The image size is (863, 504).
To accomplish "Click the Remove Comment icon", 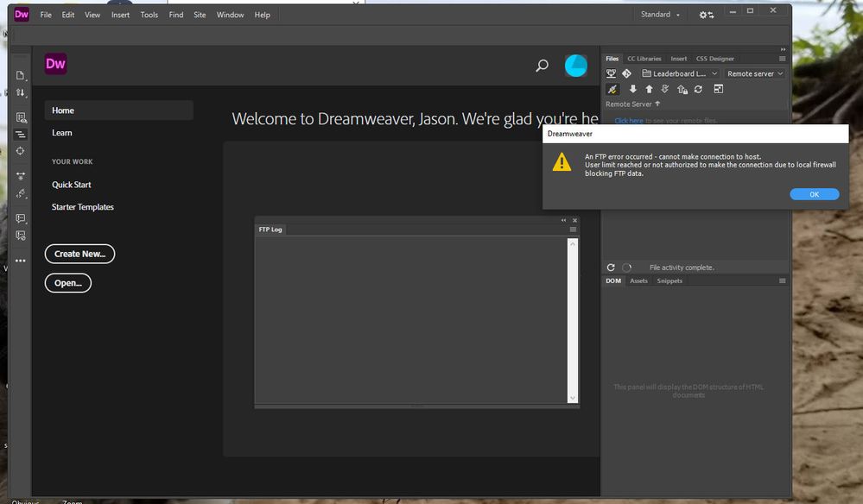I will click(x=21, y=236).
